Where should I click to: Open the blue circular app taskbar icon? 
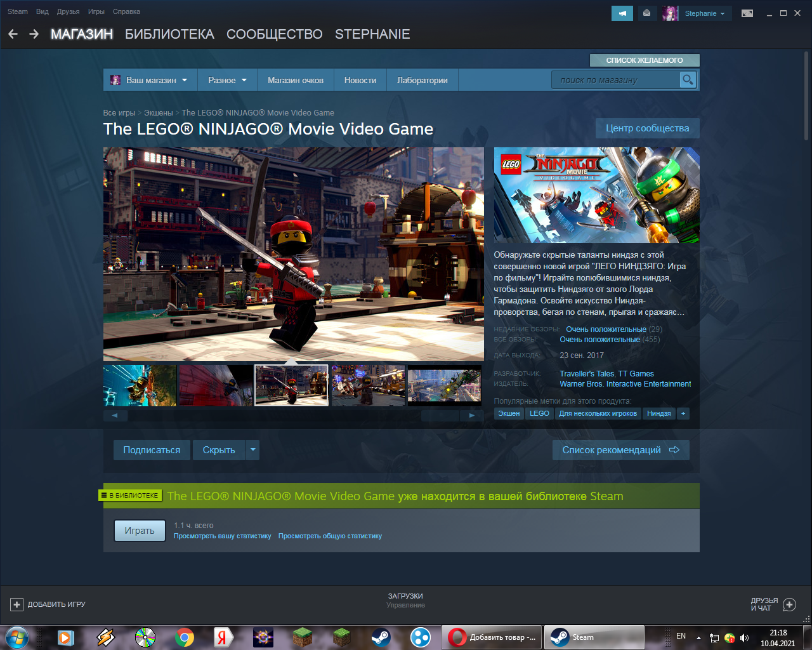coord(420,637)
